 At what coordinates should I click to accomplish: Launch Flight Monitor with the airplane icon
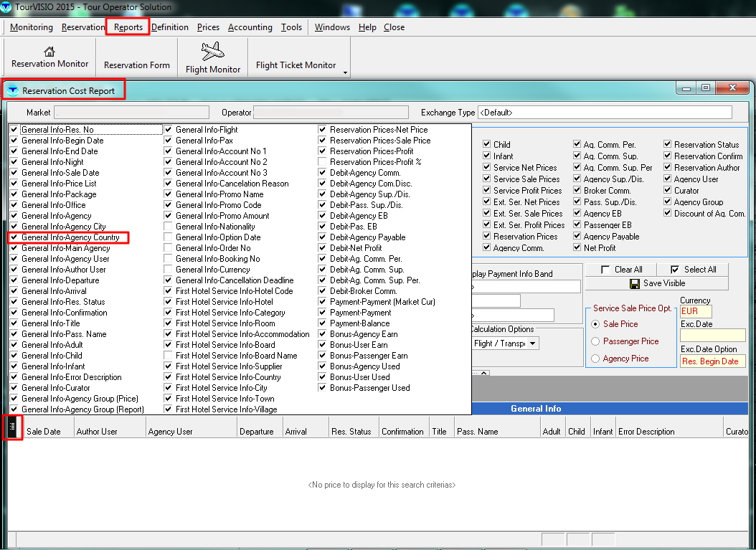pos(212,52)
